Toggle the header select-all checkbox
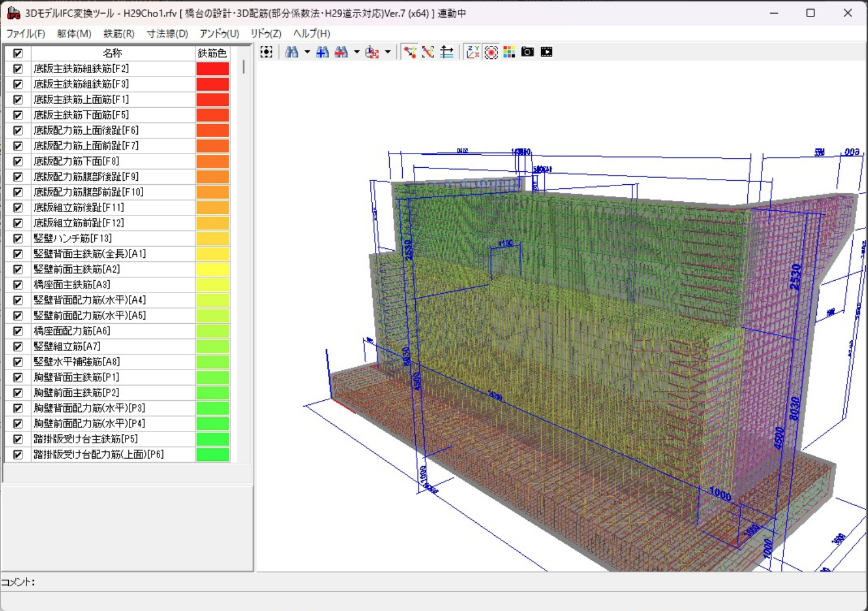 click(18, 54)
